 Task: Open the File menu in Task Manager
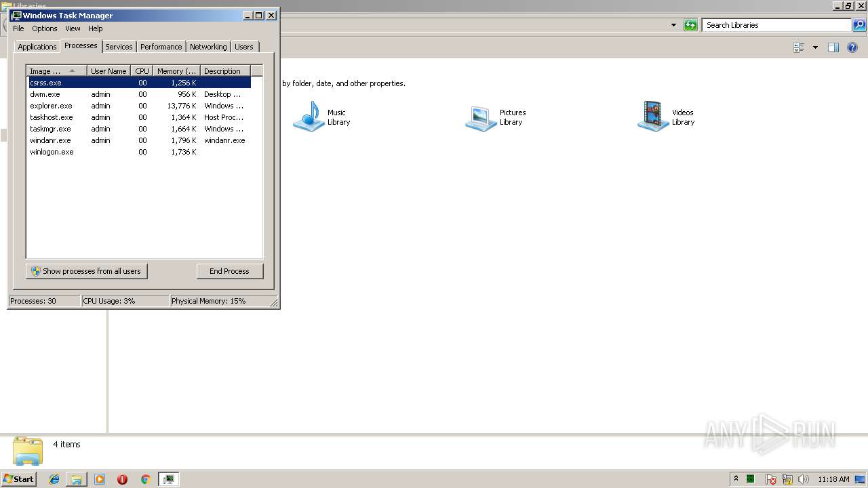(18, 28)
